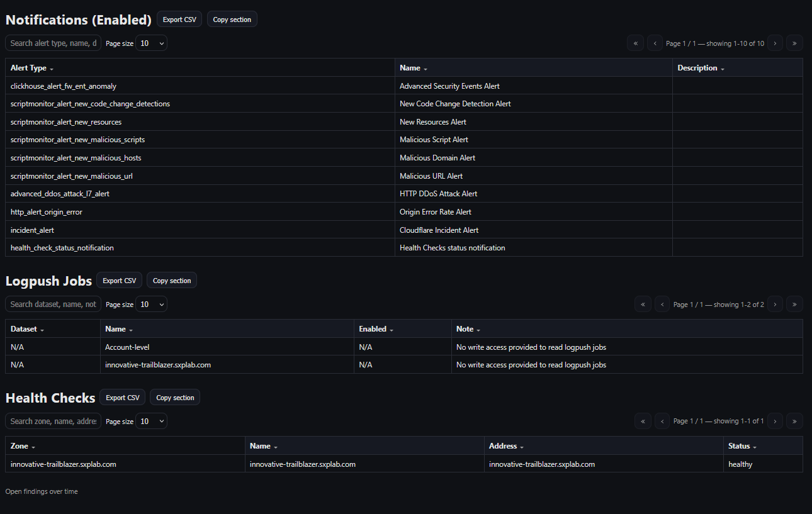The width and height of the screenshot is (812, 514).
Task: Click the sort icon on the Status column
Action: (754, 446)
